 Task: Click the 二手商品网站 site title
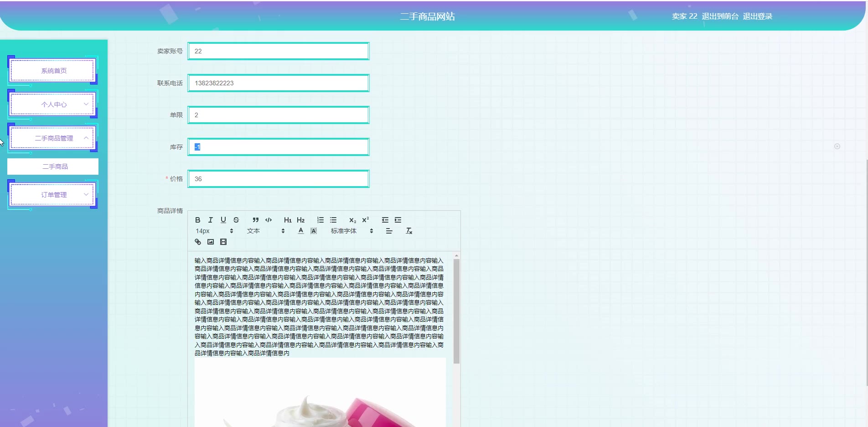tap(428, 16)
